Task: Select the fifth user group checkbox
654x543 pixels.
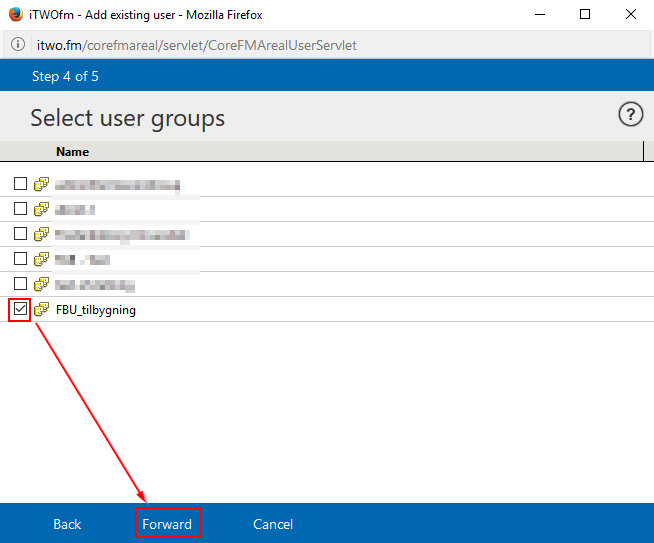Action: click(x=20, y=284)
